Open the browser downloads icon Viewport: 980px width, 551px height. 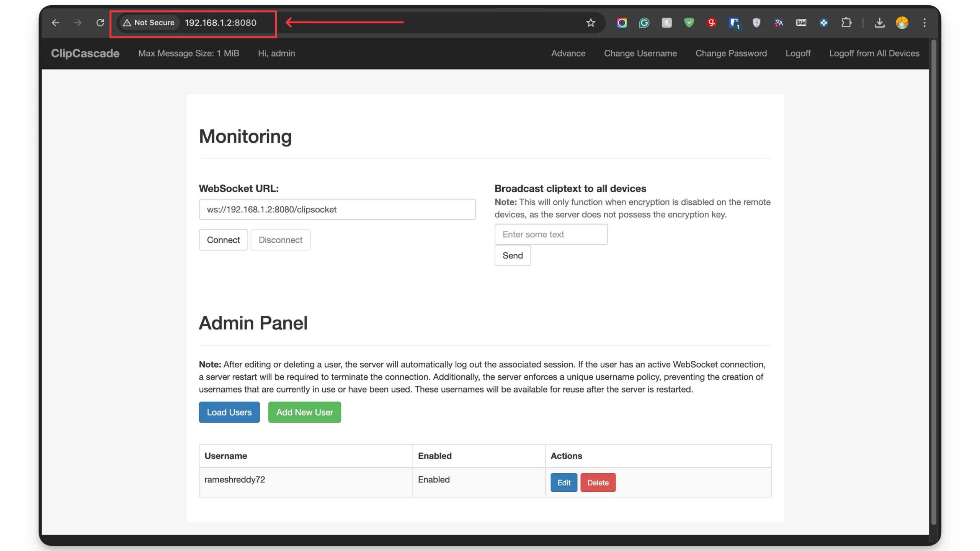click(879, 23)
